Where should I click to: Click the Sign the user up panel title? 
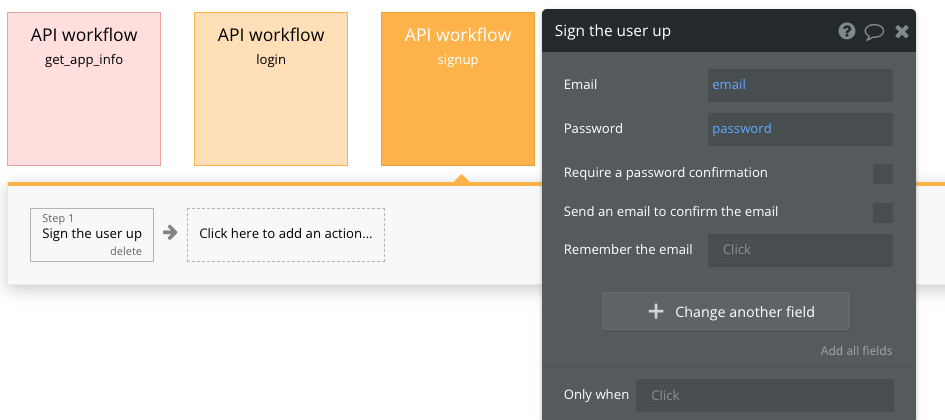tap(612, 31)
